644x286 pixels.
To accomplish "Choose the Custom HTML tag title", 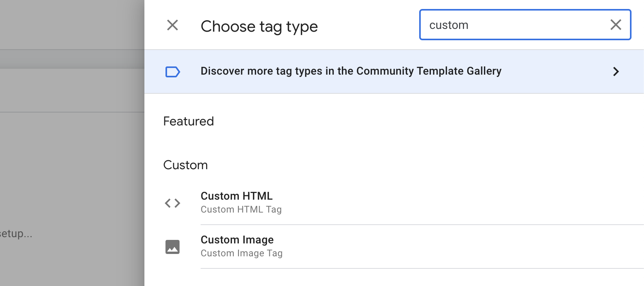I will pyautogui.click(x=237, y=196).
